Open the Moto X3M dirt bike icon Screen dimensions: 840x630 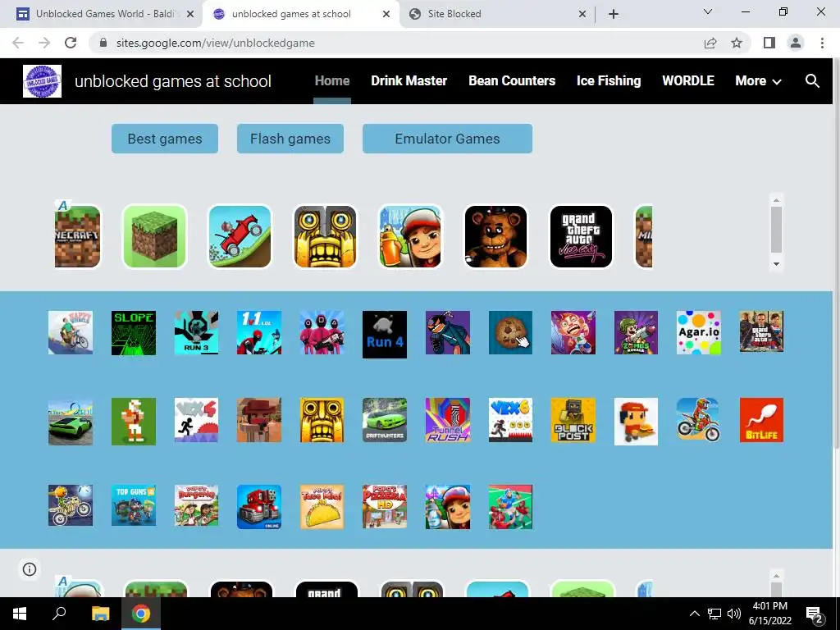click(699, 420)
